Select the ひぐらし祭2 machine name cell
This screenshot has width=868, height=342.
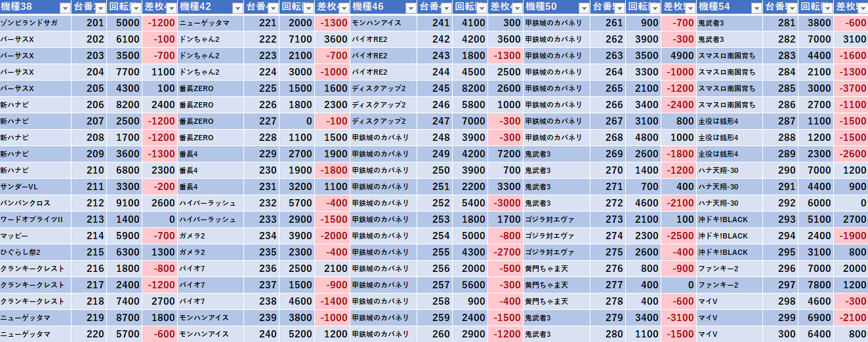point(35,252)
